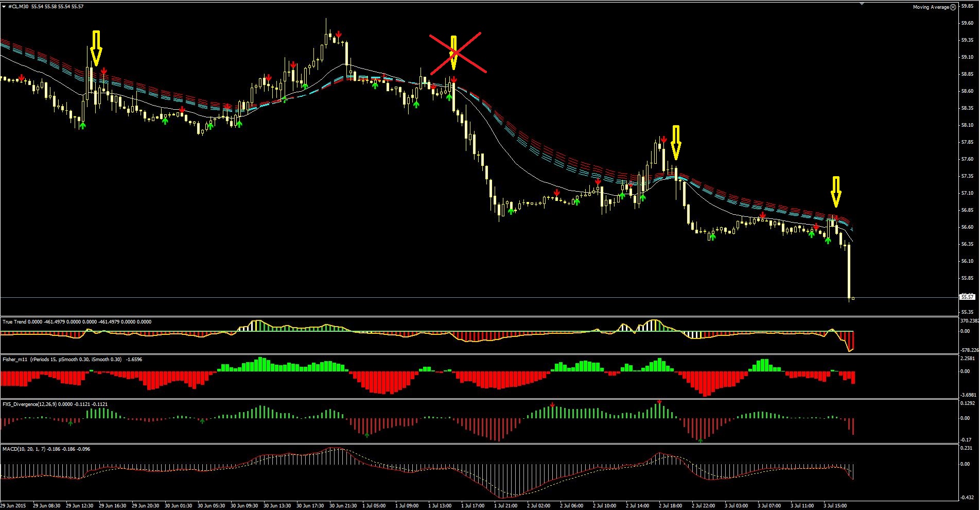This screenshot has height=510, width=980.
Task: Click the 58.60 price axis label
Action: (x=967, y=91)
